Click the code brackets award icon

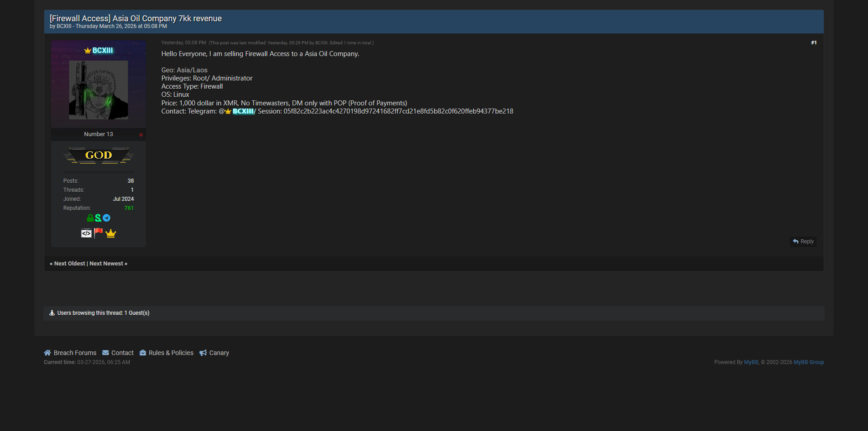(86, 233)
